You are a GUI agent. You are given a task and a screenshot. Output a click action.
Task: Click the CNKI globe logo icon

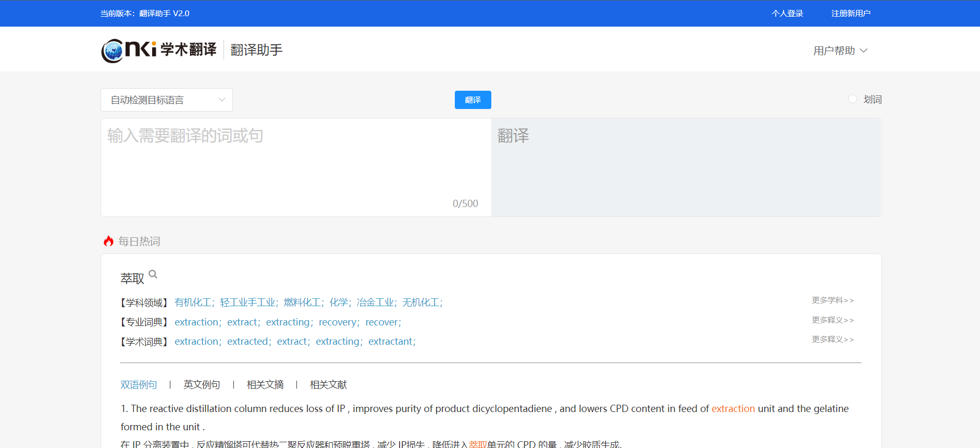point(113,51)
